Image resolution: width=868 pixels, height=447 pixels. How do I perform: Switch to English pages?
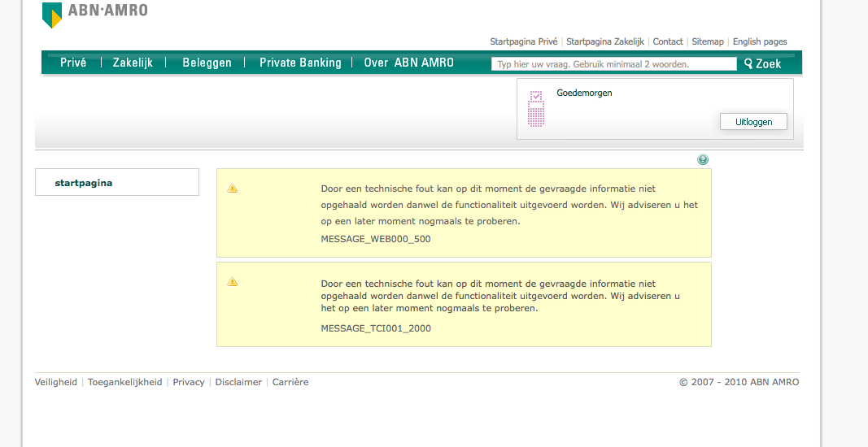click(x=759, y=41)
